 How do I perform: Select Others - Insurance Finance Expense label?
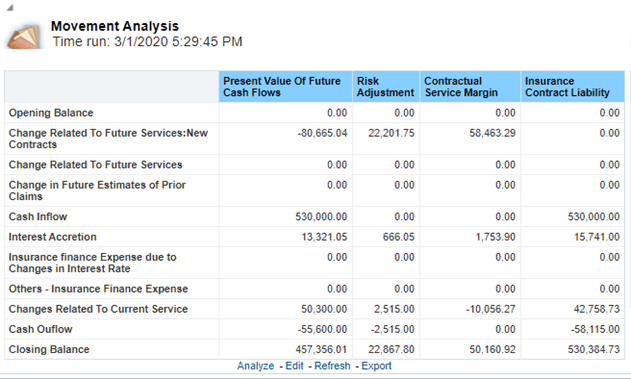coord(98,289)
